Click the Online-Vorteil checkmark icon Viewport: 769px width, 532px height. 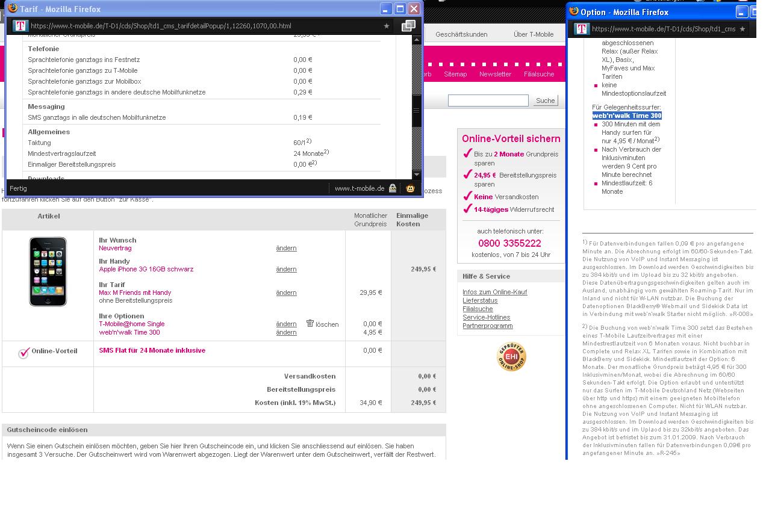coord(23,353)
